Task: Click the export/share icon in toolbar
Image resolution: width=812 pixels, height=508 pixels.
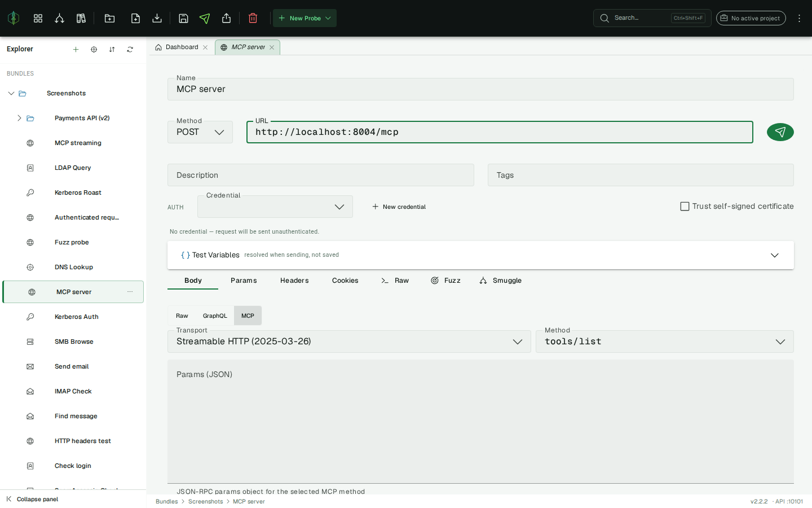Action: (x=226, y=18)
